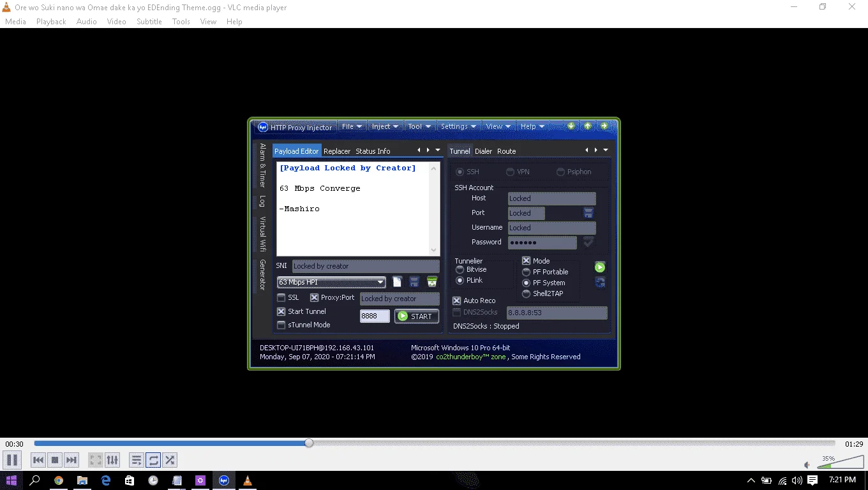Switch to the Dialer tab
The width and height of the screenshot is (868, 490).
tap(483, 151)
